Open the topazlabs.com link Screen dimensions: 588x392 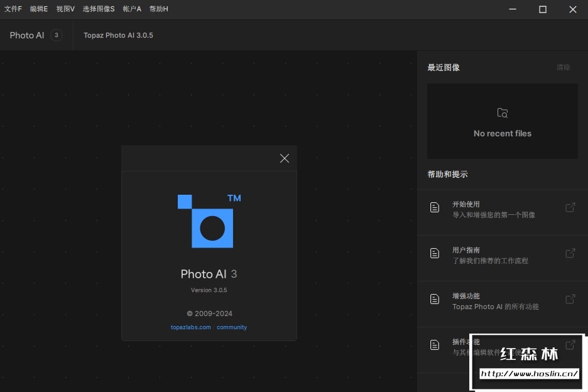click(191, 327)
